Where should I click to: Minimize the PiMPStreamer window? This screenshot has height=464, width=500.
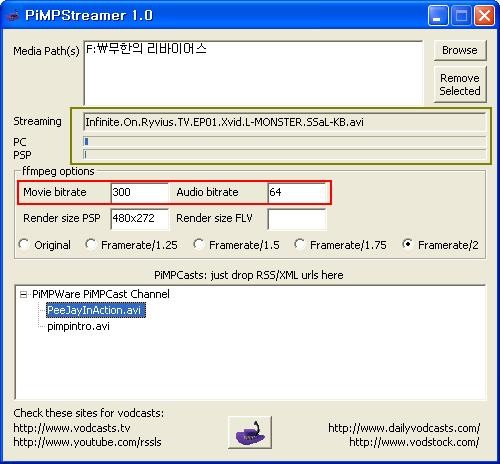[x=438, y=16]
